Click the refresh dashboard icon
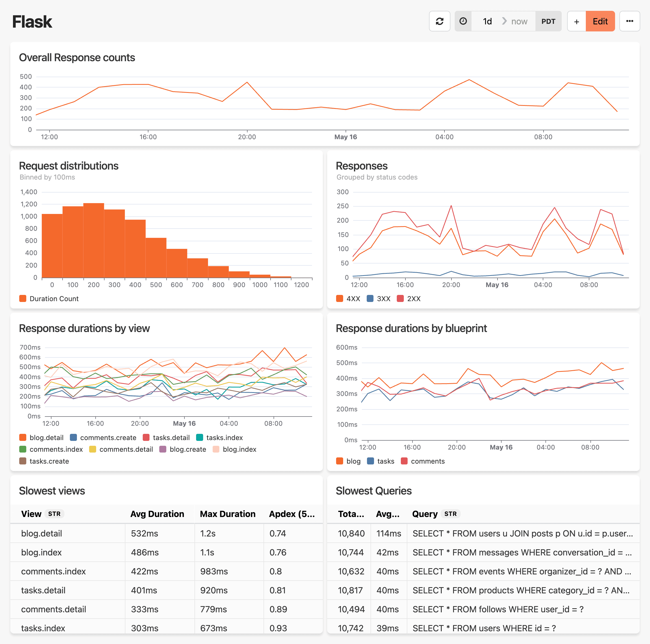 (x=439, y=21)
